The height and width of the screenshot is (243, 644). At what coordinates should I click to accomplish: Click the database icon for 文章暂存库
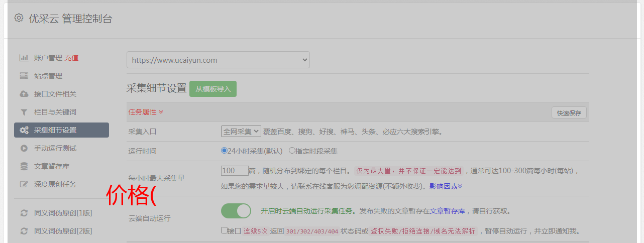tap(24, 166)
